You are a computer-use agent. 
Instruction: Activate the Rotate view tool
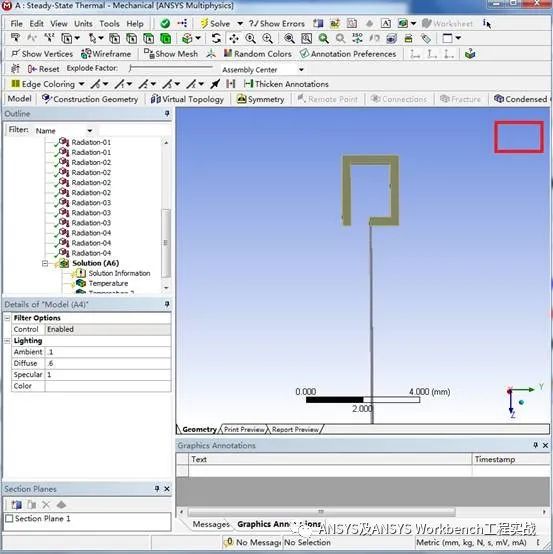(x=217, y=38)
